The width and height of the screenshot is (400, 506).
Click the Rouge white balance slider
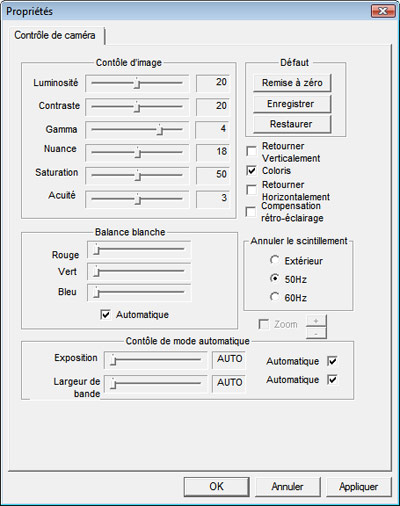point(139,249)
